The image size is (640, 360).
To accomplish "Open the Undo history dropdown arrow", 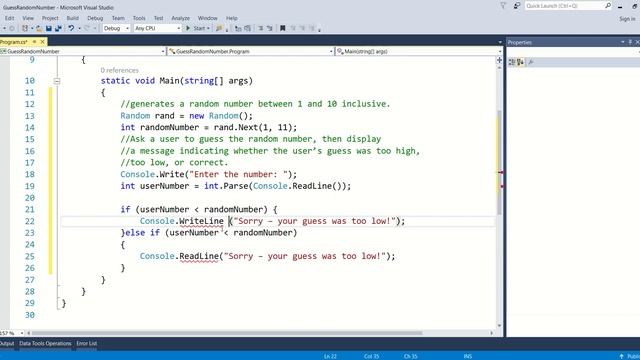I will coord(79,29).
